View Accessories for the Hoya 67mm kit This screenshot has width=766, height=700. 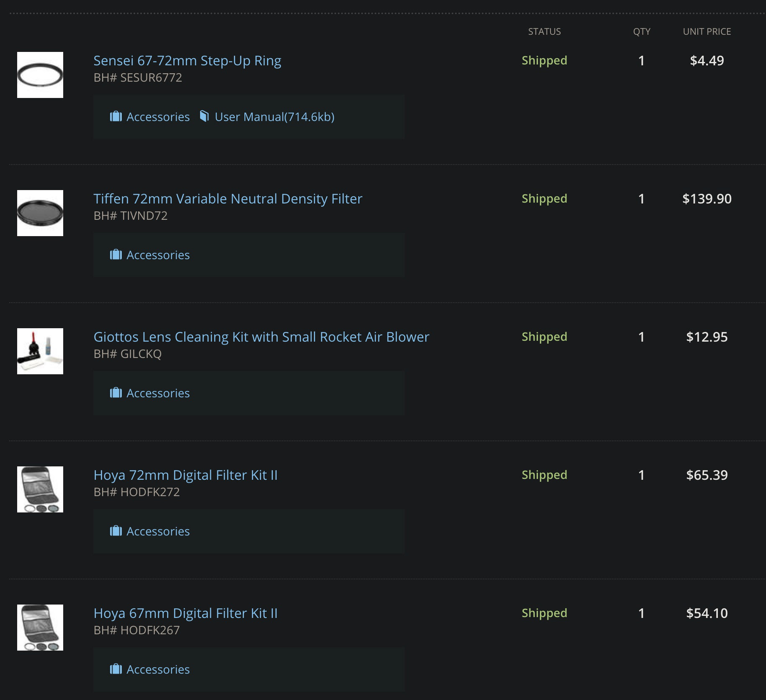click(x=158, y=669)
